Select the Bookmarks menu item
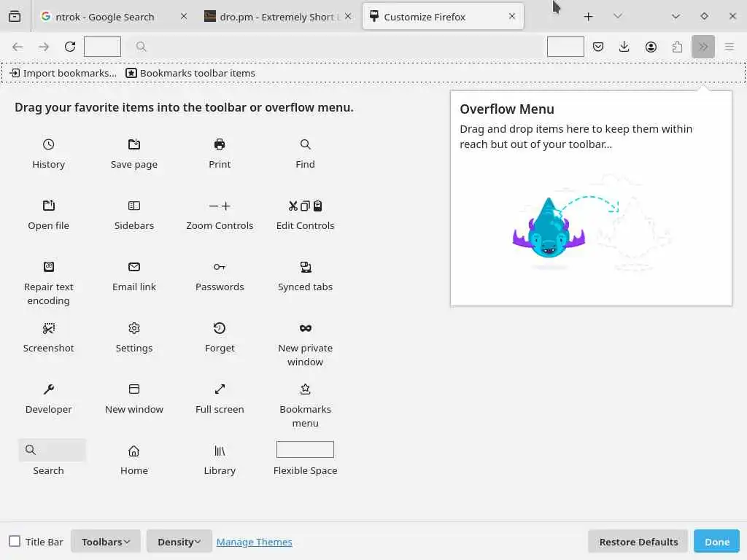 click(x=306, y=405)
